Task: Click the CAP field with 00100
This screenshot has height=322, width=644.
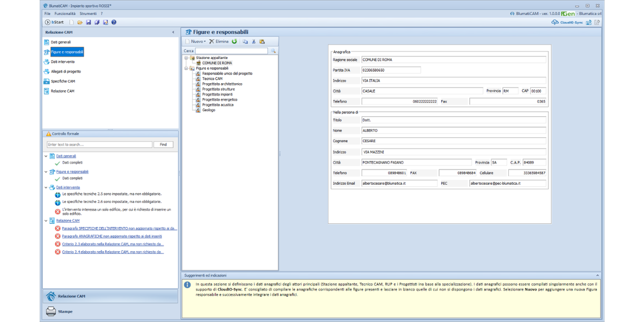Action: tap(538, 91)
